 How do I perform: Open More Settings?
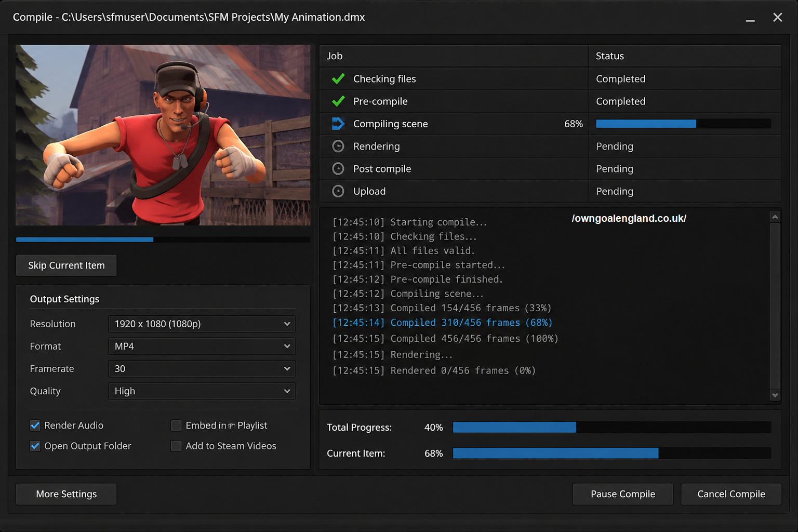66,494
